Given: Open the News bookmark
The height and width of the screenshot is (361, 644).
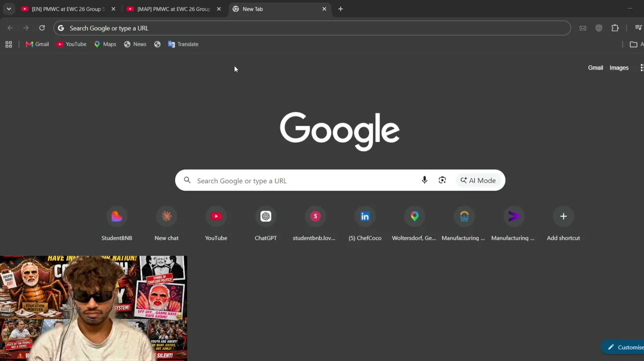Looking at the screenshot, I should [135, 44].
